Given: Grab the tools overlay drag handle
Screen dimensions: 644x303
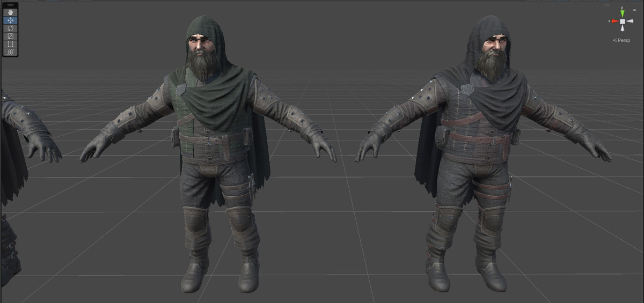Looking at the screenshot, I should [11, 5].
